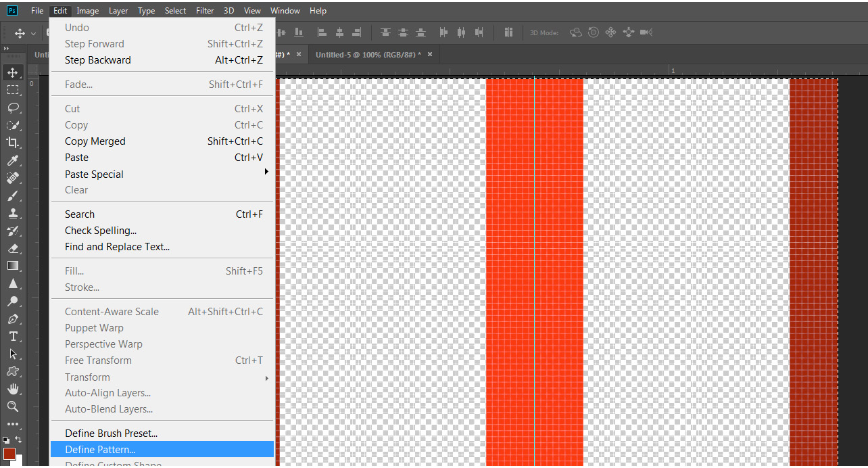
Task: Open the Image menu
Action: tap(87, 11)
